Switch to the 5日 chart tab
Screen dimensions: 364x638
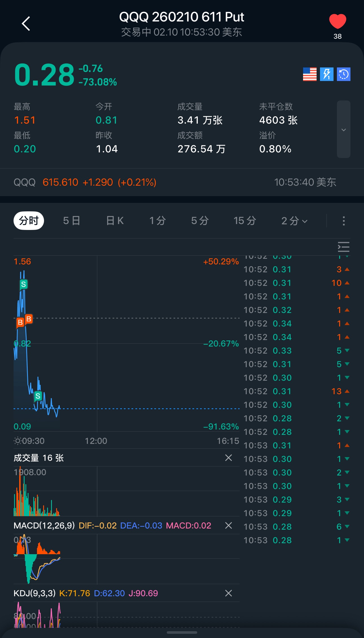coord(72,221)
